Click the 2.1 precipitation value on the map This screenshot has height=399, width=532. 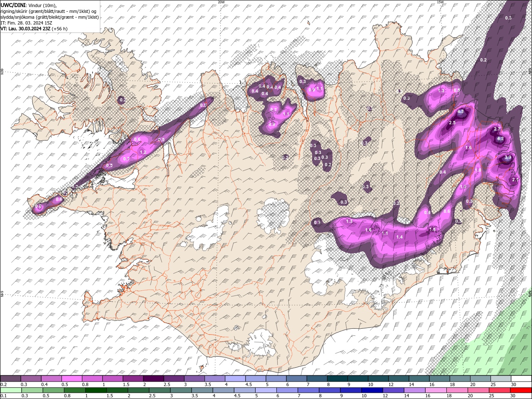coord(515,180)
